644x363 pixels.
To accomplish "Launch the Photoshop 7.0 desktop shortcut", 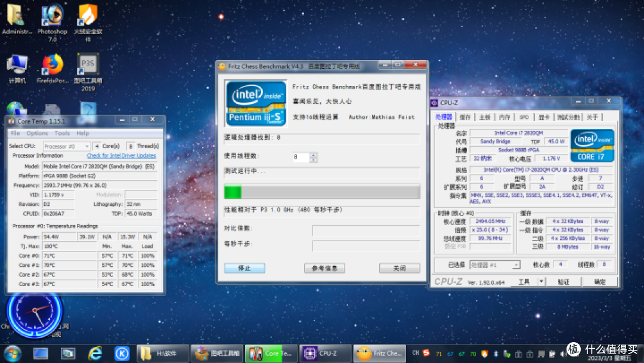I will click(52, 23).
